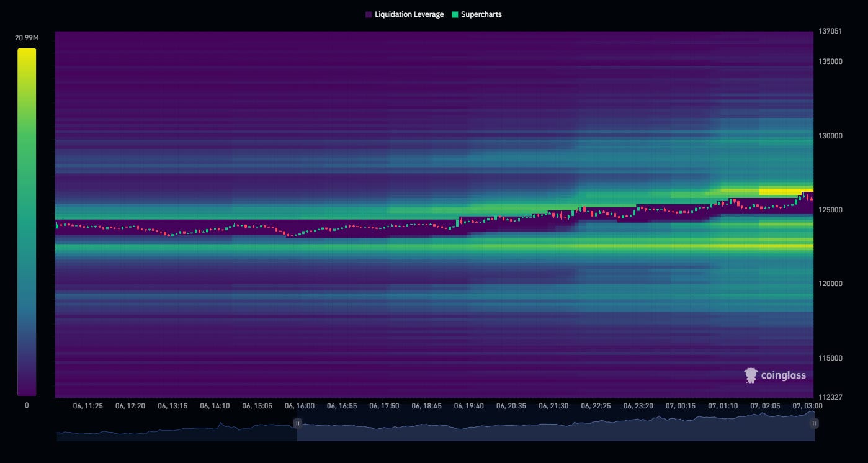Click the 130000 price axis label
The height and width of the screenshot is (463, 868).
click(830, 136)
